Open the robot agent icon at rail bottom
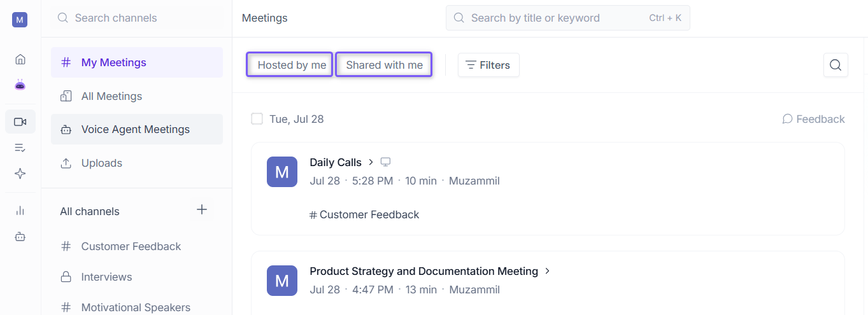 (20, 237)
